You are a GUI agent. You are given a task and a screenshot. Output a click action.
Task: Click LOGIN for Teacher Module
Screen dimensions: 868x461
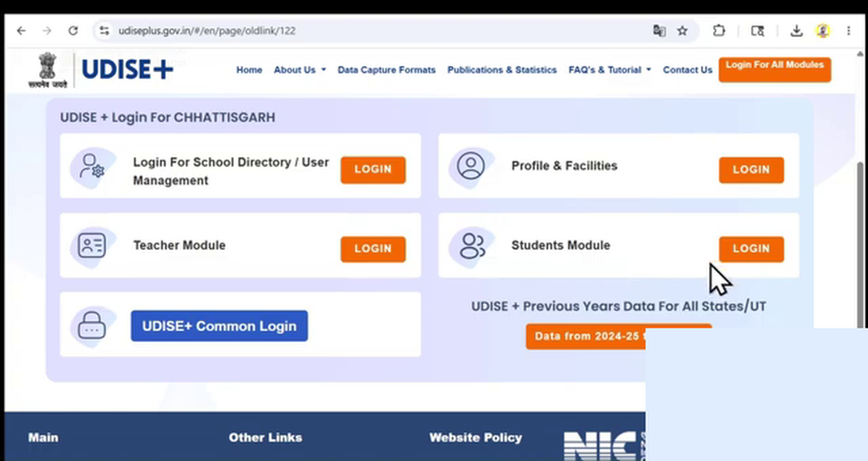[373, 249]
